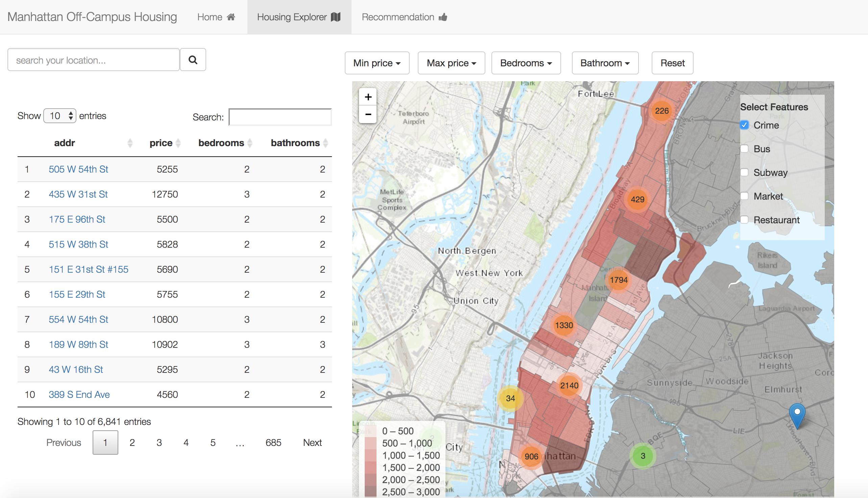Open the 43 W 16th St listing
This screenshot has height=498, width=868.
pos(75,369)
